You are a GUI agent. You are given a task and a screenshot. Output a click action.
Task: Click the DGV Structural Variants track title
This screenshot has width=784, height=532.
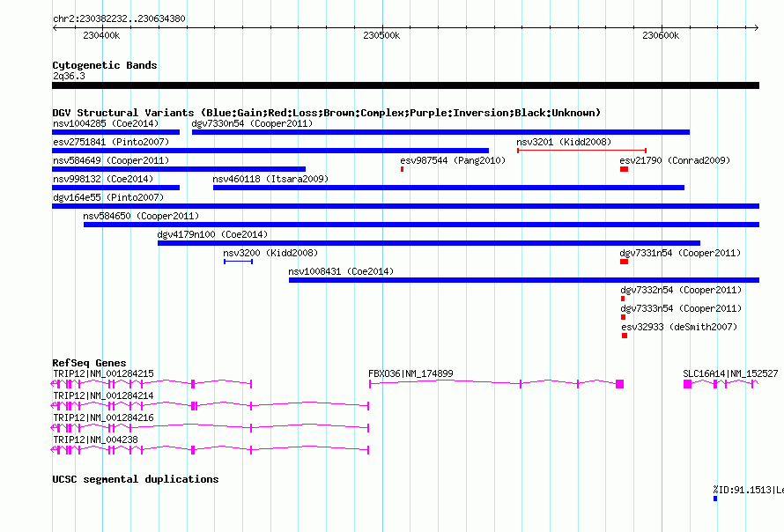[x=327, y=113]
